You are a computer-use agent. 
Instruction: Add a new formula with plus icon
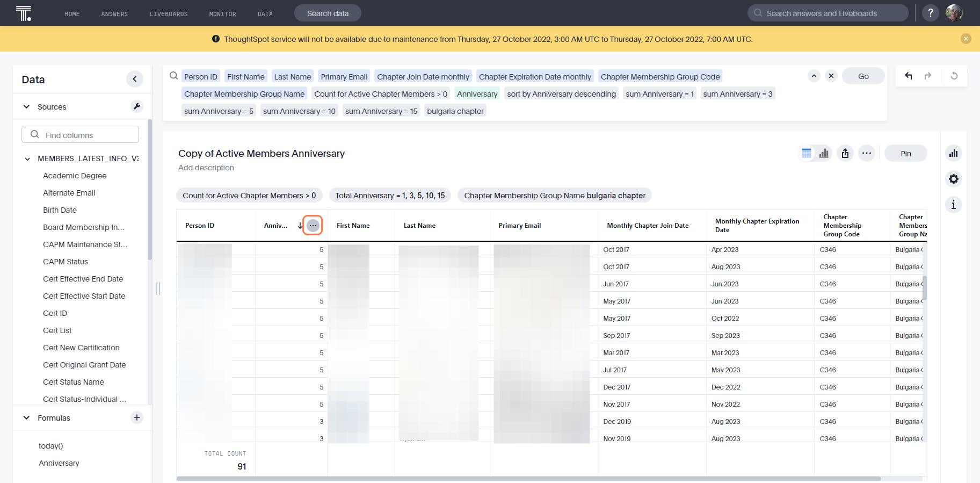click(137, 417)
